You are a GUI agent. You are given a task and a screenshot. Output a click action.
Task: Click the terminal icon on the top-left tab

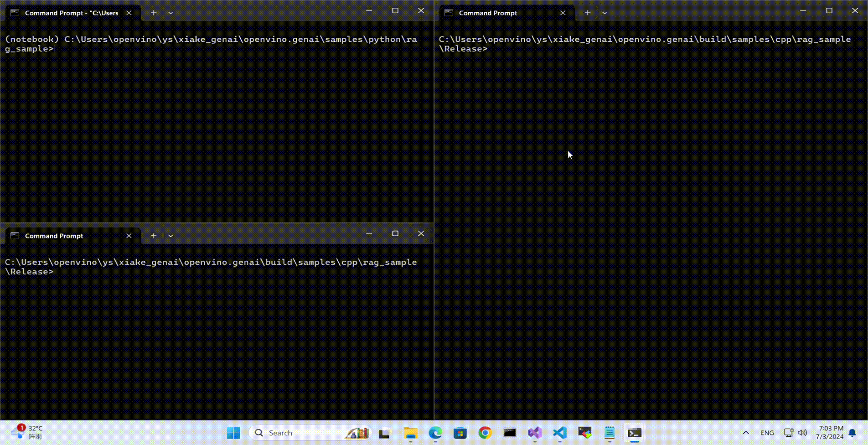pos(15,13)
